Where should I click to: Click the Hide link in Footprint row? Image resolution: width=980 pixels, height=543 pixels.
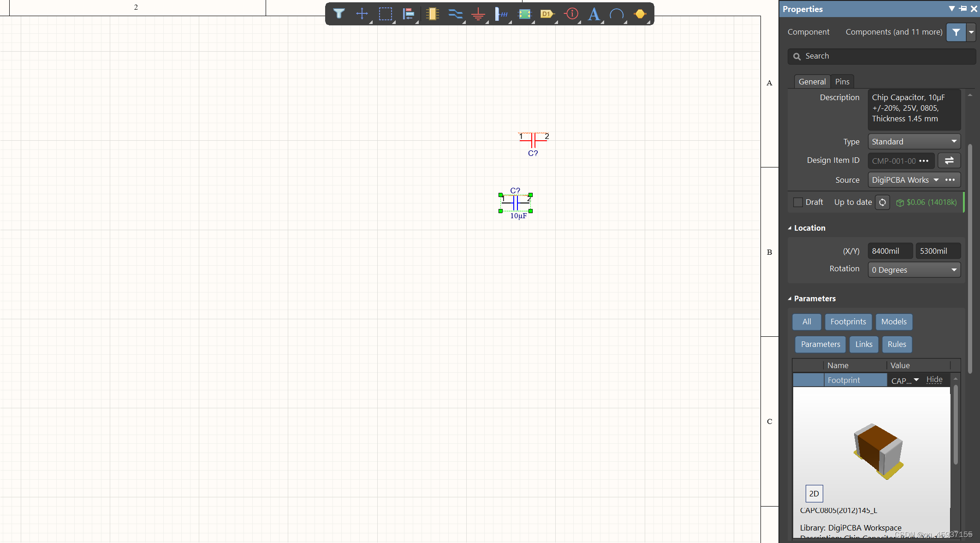point(934,380)
